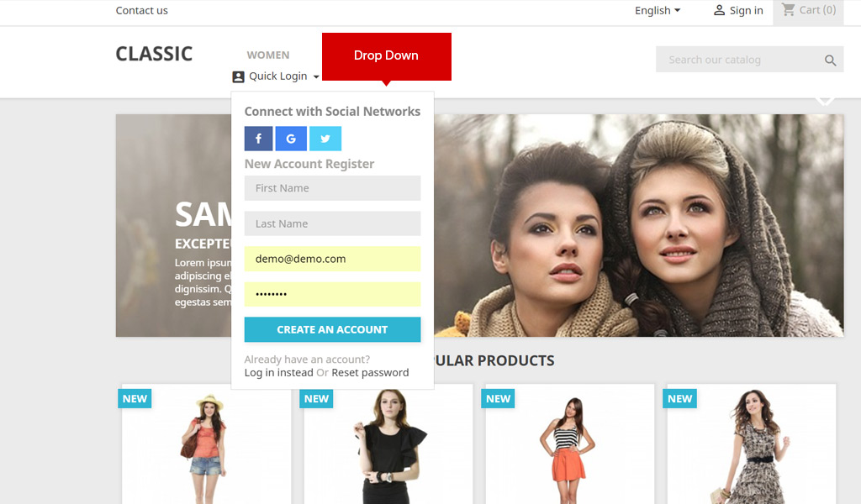Follow the Reset password link
The height and width of the screenshot is (504, 861).
[370, 372]
